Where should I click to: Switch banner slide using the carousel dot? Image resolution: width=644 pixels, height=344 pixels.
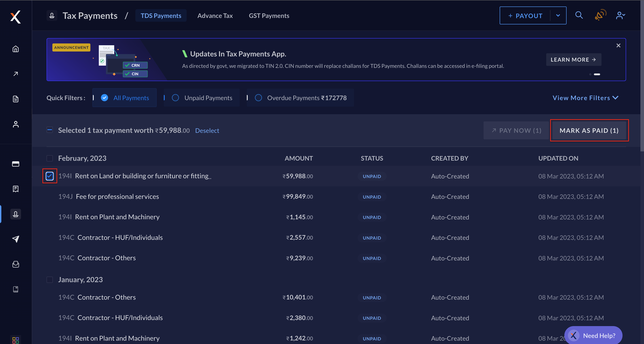point(590,74)
